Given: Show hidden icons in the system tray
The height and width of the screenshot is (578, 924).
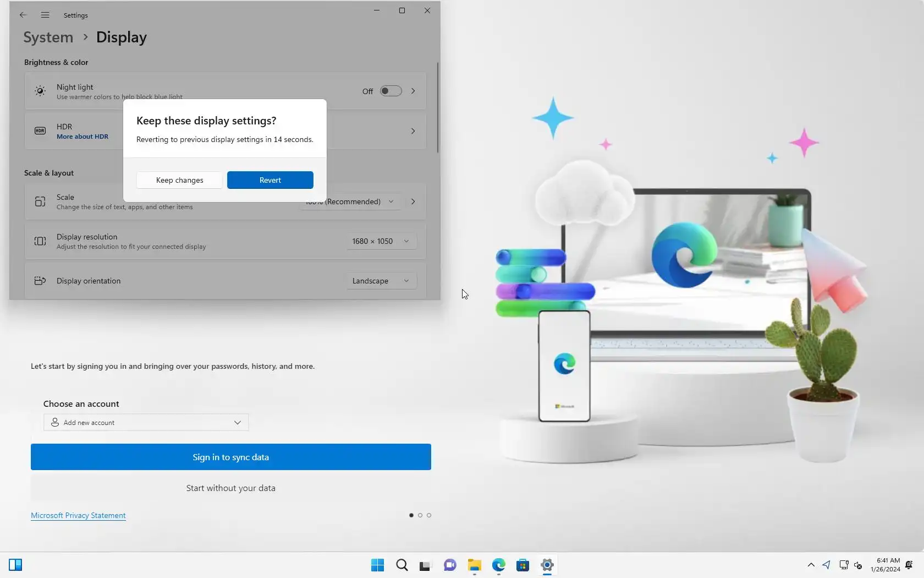Looking at the screenshot, I should coord(811,565).
